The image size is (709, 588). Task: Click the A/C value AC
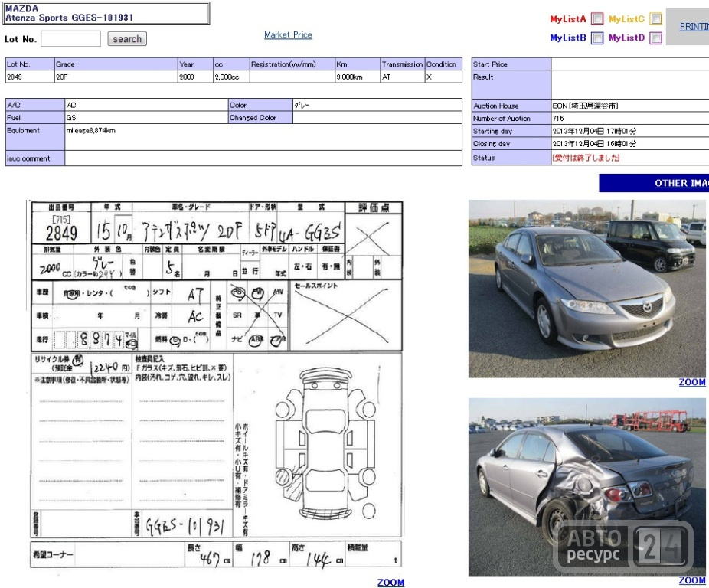click(71, 105)
